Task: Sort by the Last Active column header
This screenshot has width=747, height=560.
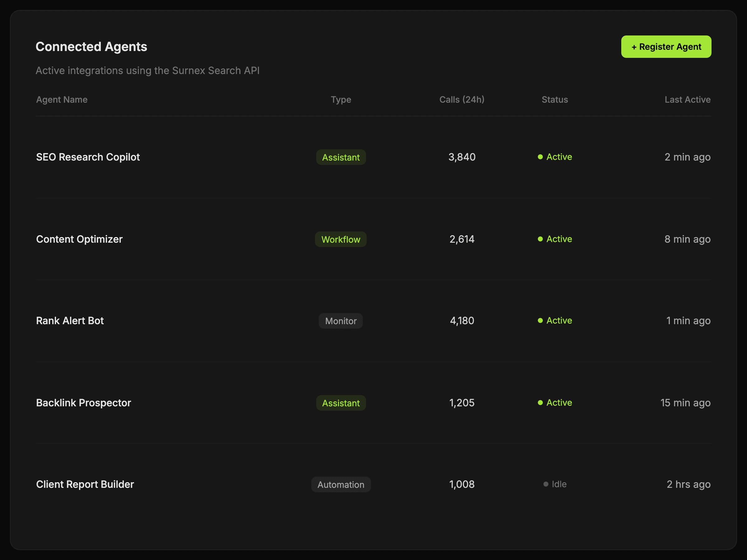Action: [687, 100]
